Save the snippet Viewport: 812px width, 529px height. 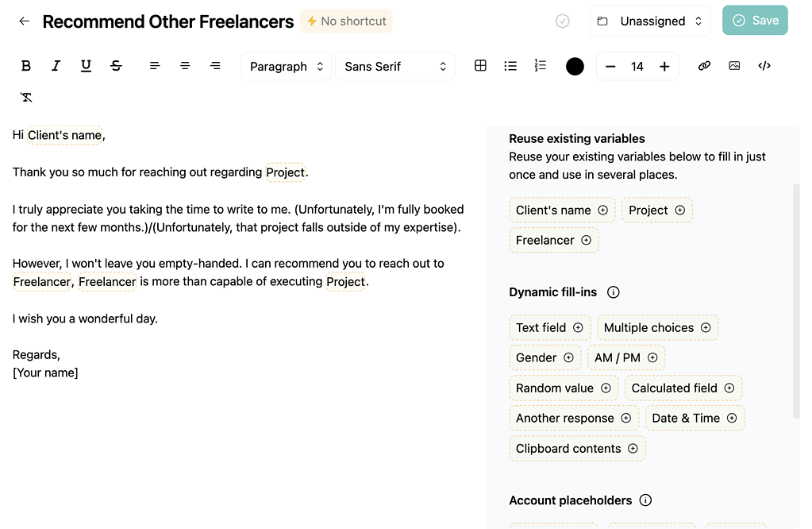[754, 21]
